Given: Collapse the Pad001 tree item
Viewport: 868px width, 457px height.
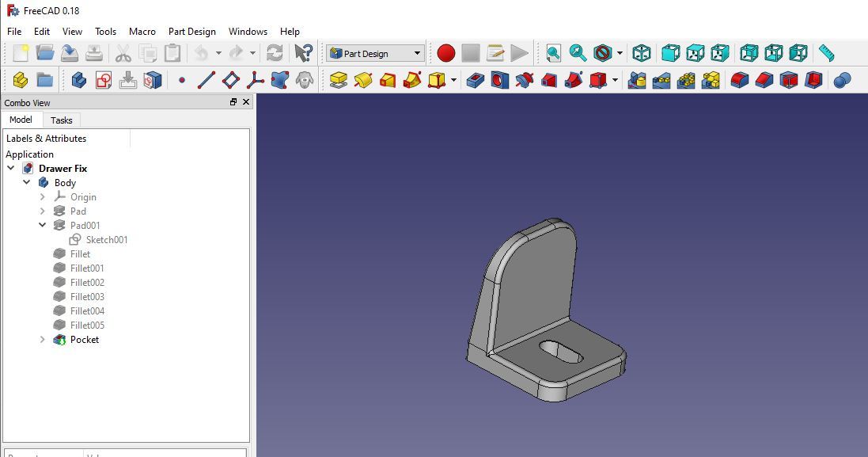Looking at the screenshot, I should coord(43,225).
